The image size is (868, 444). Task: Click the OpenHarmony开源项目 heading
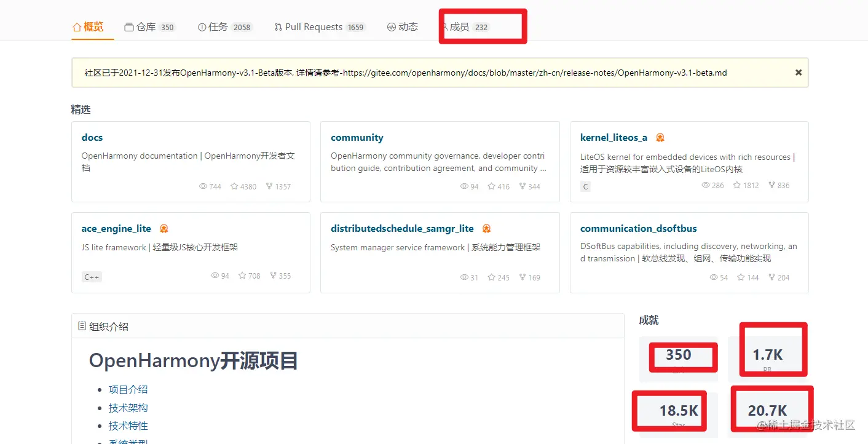(194, 360)
